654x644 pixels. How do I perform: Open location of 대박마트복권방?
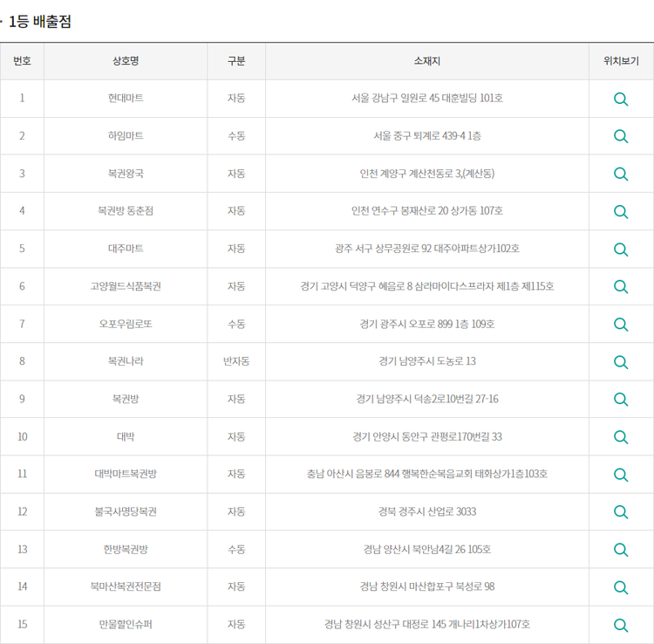click(621, 475)
